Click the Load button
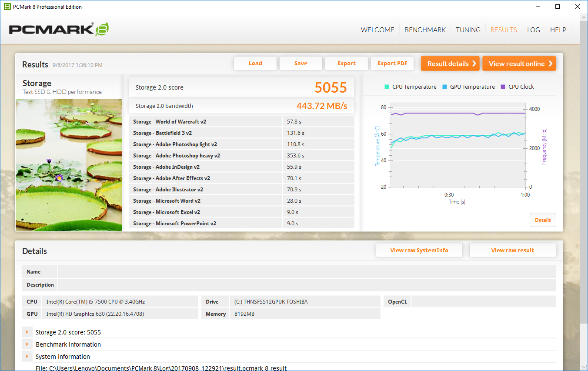Image resolution: width=588 pixels, height=371 pixels. pyautogui.click(x=255, y=63)
